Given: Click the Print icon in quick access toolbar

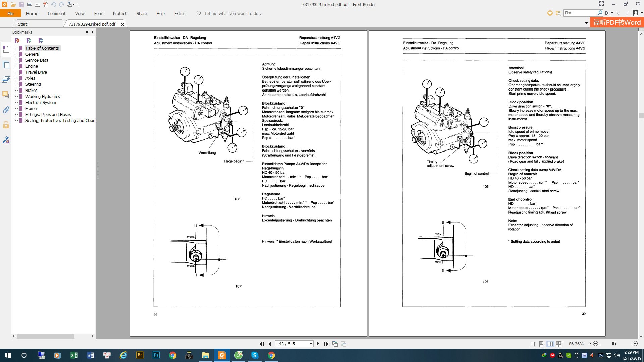Looking at the screenshot, I should [x=30, y=5].
